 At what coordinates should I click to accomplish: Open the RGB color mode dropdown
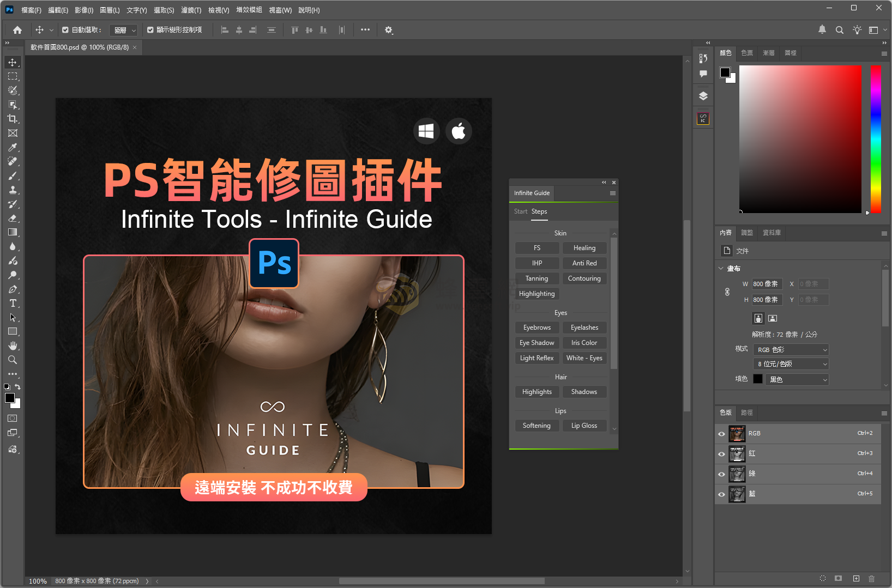[791, 350]
